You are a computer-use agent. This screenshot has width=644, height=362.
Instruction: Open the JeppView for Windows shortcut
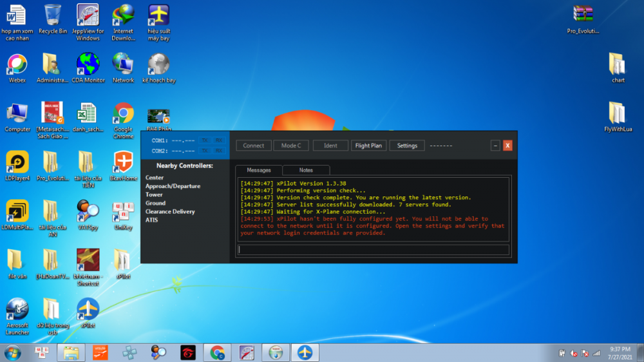(x=88, y=15)
